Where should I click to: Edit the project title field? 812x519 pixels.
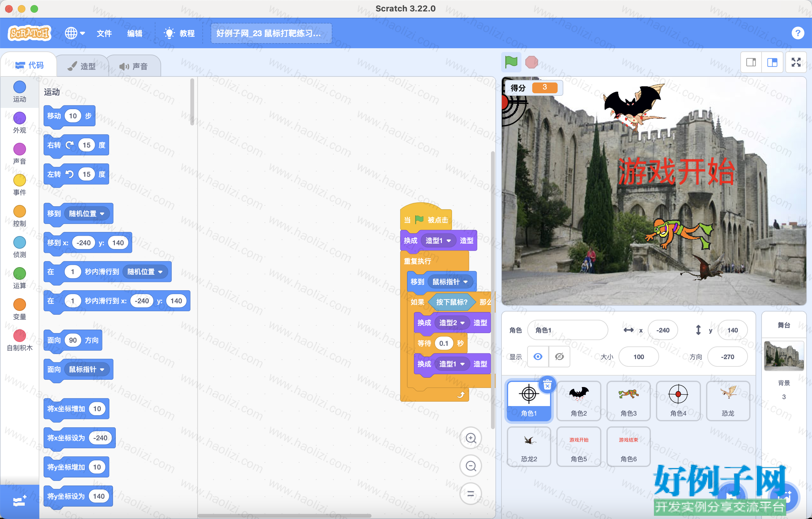coord(271,33)
